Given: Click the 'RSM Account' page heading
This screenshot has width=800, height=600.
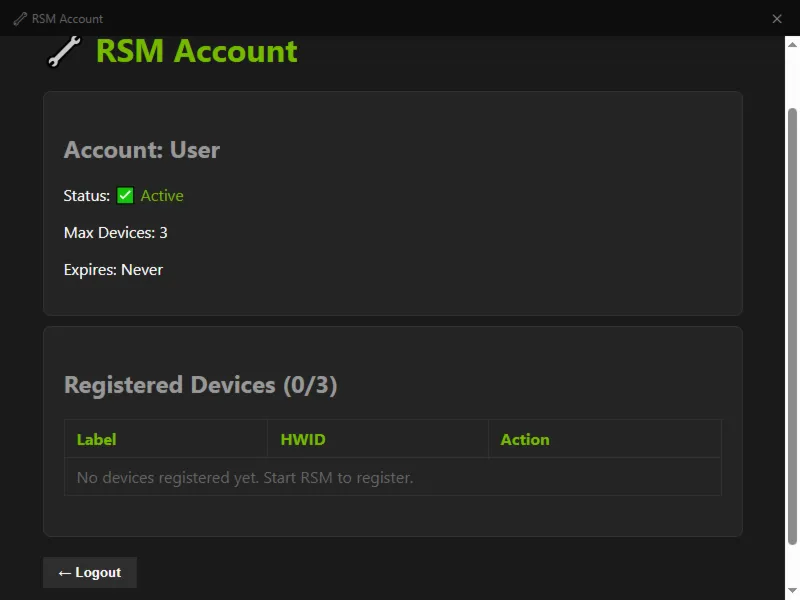Looking at the screenshot, I should click(x=196, y=52).
